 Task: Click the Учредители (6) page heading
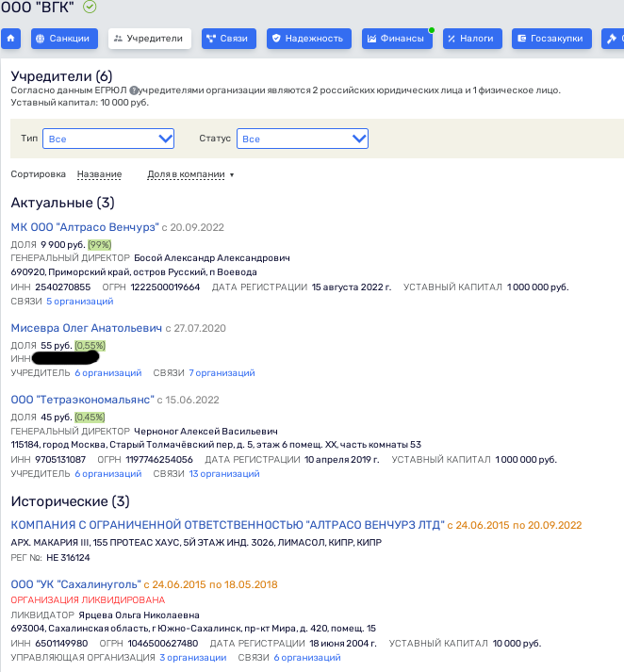pyautogui.click(x=61, y=76)
